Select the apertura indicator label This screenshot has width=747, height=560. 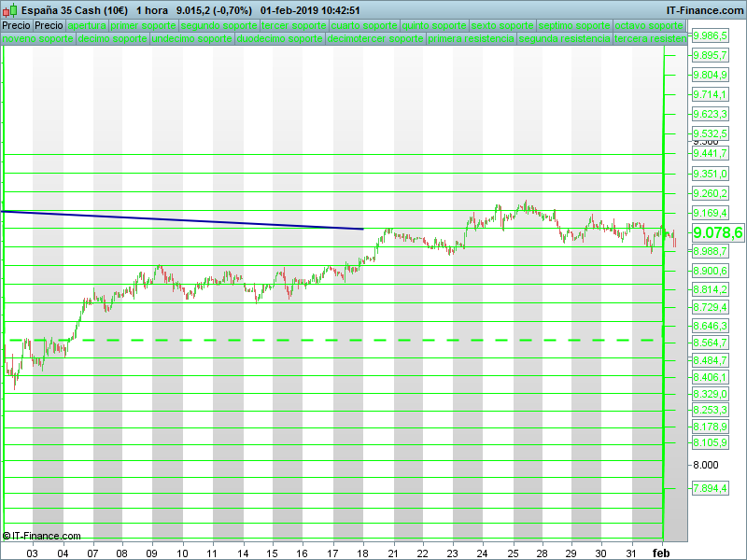[x=87, y=25]
